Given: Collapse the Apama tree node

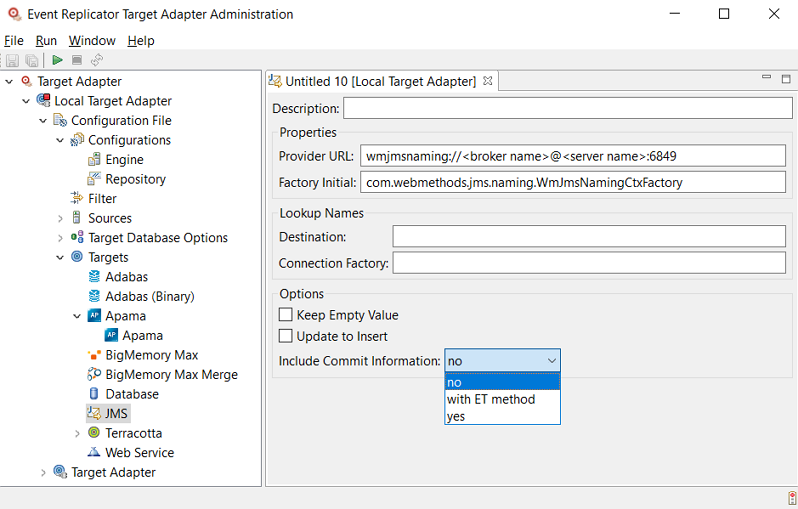Looking at the screenshot, I should point(77,316).
